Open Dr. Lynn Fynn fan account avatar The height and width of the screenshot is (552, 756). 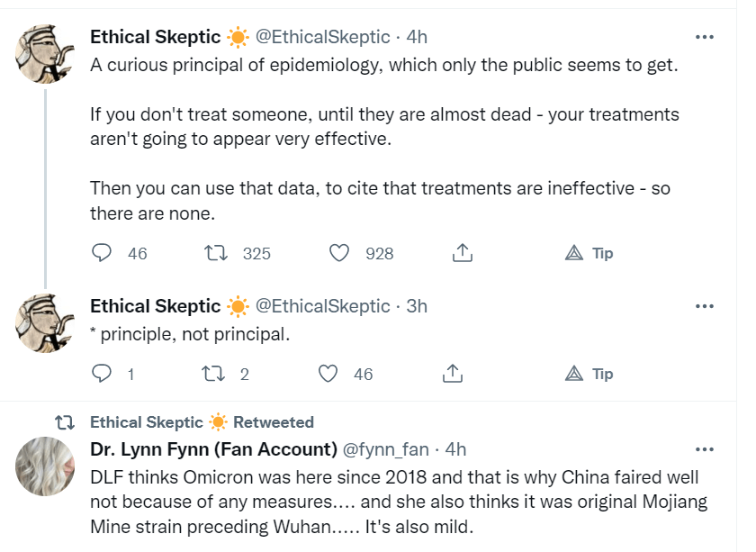click(43, 466)
